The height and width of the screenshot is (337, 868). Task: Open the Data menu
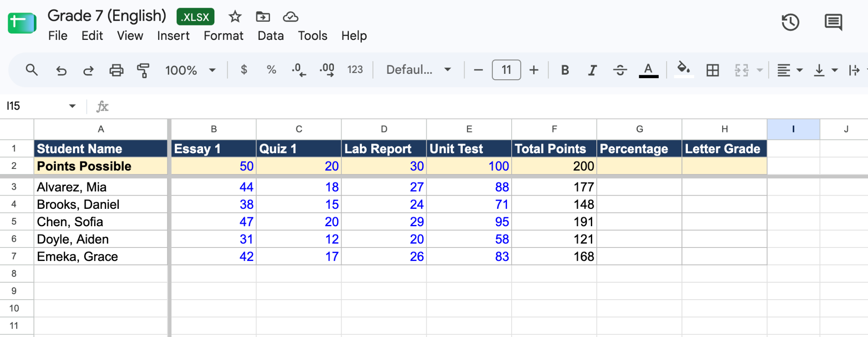270,36
